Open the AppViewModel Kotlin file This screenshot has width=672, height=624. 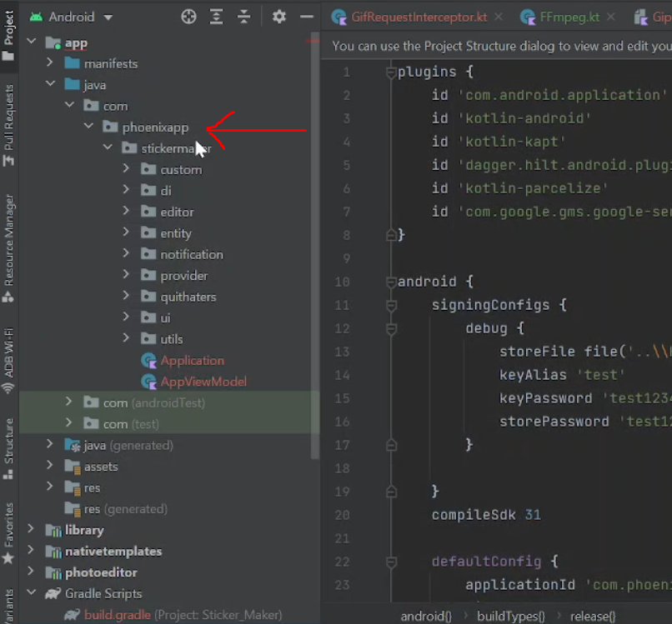[203, 382]
